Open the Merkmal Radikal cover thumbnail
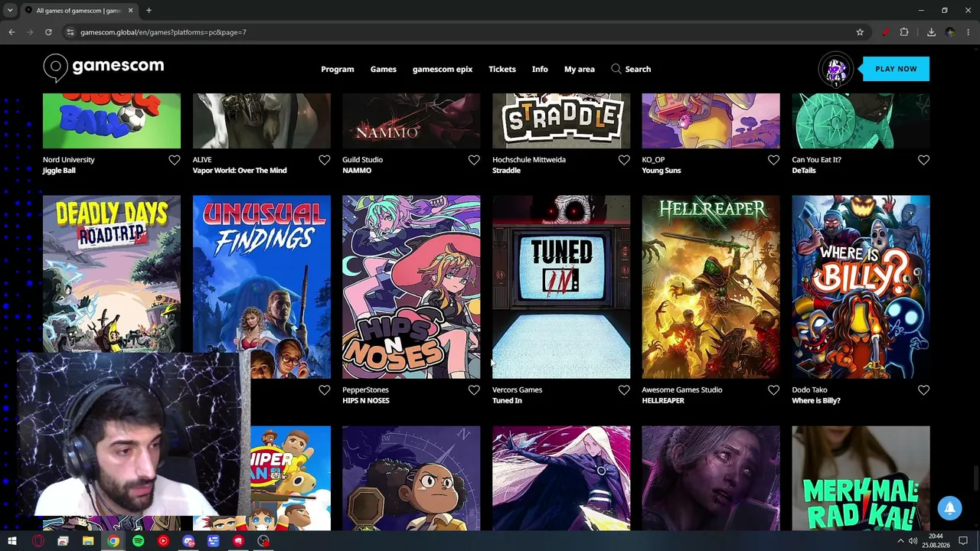The image size is (980, 551). coord(861,478)
